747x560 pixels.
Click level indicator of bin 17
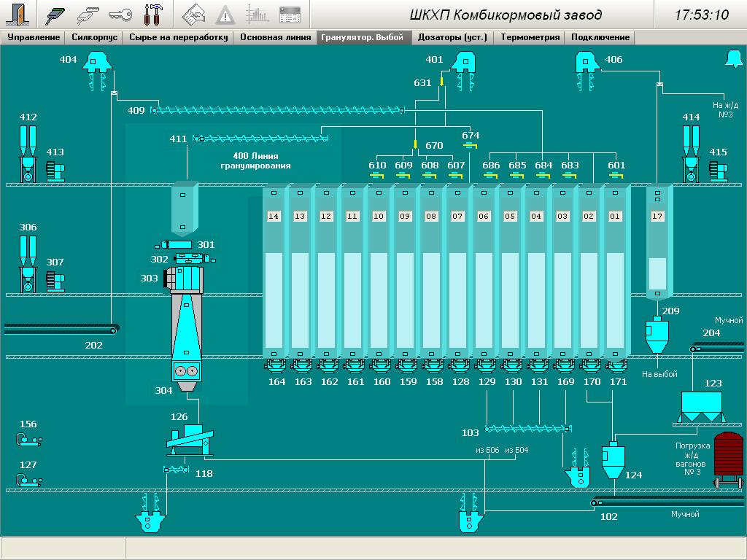point(657,273)
